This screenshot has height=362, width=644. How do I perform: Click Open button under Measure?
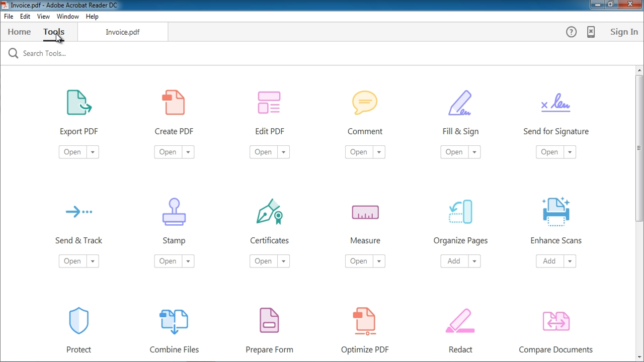(x=359, y=261)
